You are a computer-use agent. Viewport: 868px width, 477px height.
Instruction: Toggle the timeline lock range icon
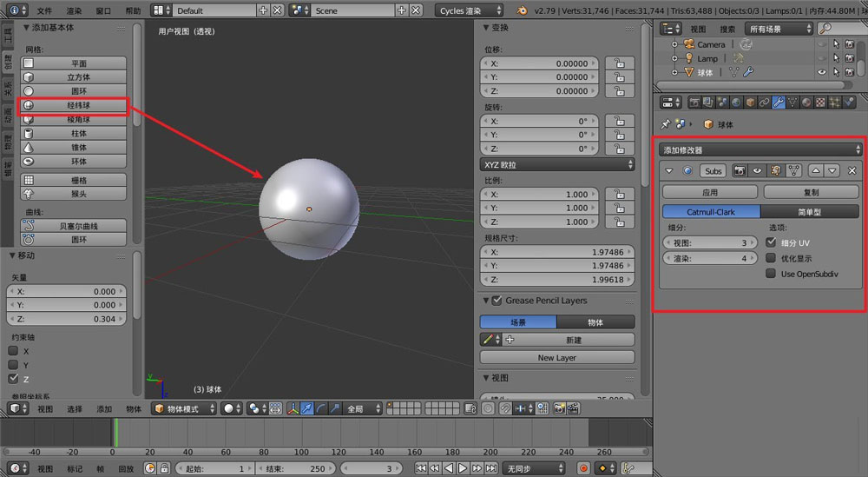point(164,468)
